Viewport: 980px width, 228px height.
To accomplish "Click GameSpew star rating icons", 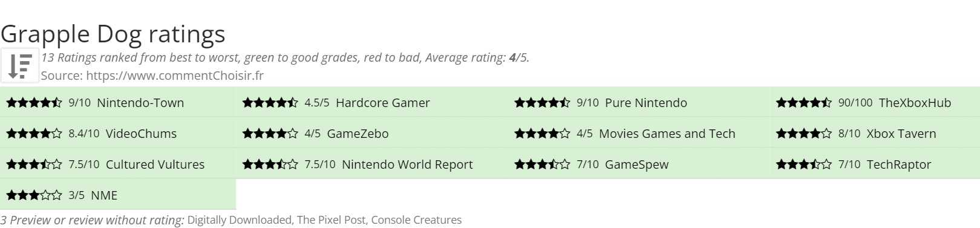I will tap(542, 164).
